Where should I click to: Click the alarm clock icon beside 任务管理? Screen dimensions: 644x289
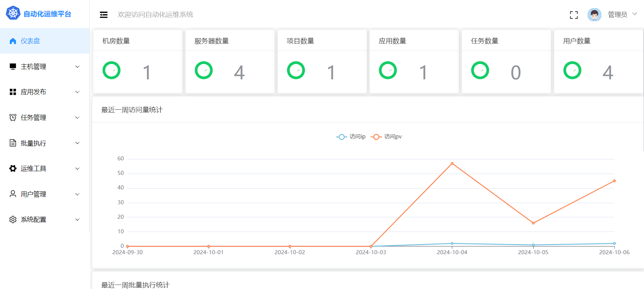pos(13,117)
